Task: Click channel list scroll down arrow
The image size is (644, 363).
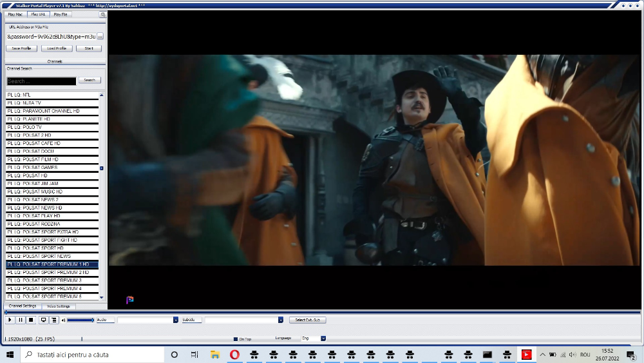Action: [102, 297]
